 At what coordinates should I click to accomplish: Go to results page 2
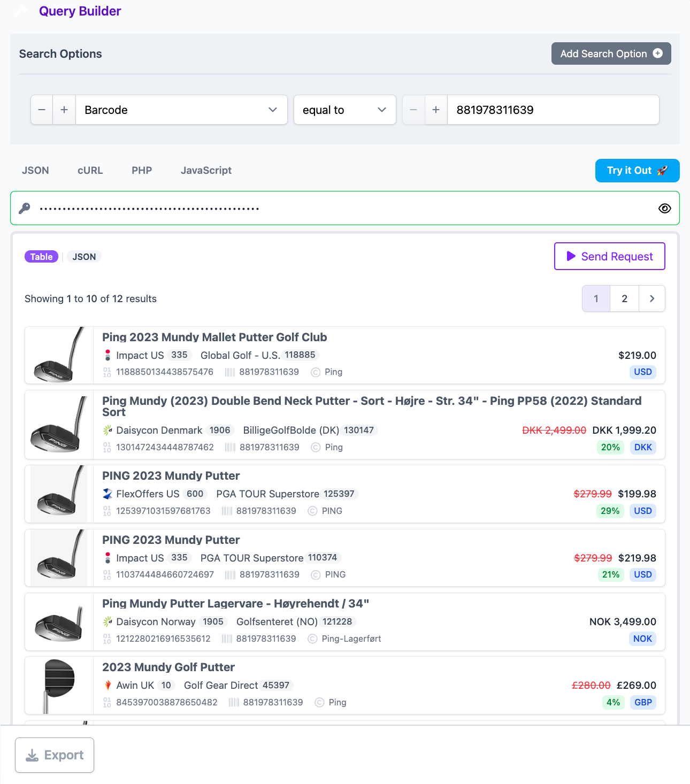pyautogui.click(x=624, y=298)
